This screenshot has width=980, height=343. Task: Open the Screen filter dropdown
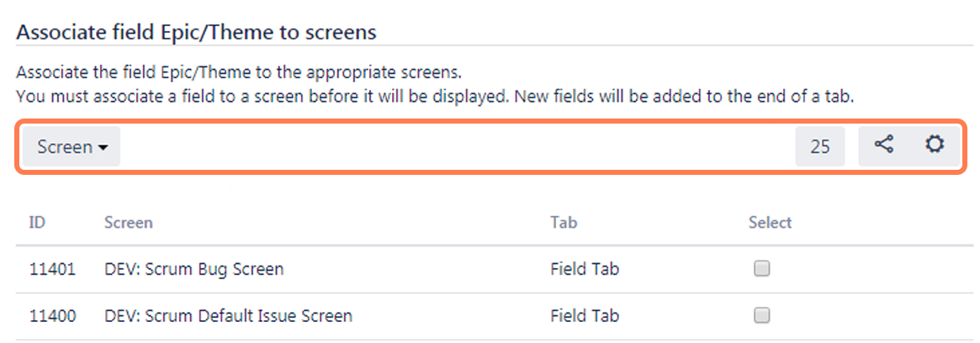pos(71,147)
